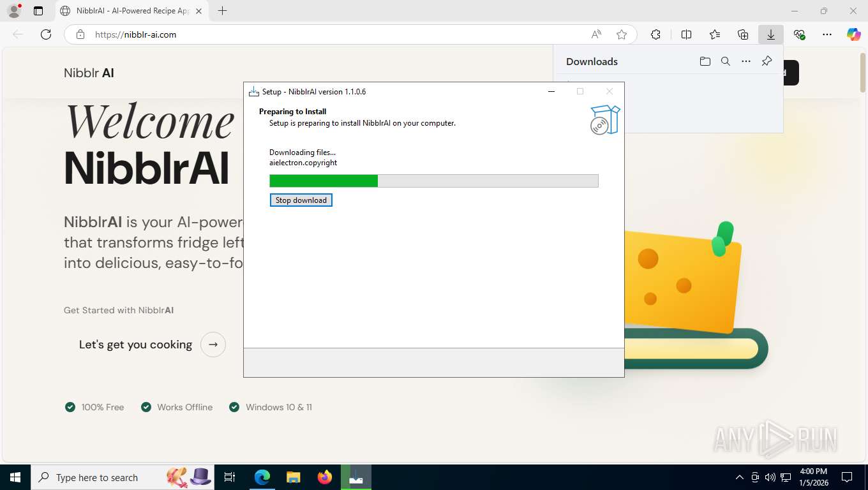Open the Extensions puzzle icon
Viewport: 868px width, 490px height.
pos(655,34)
